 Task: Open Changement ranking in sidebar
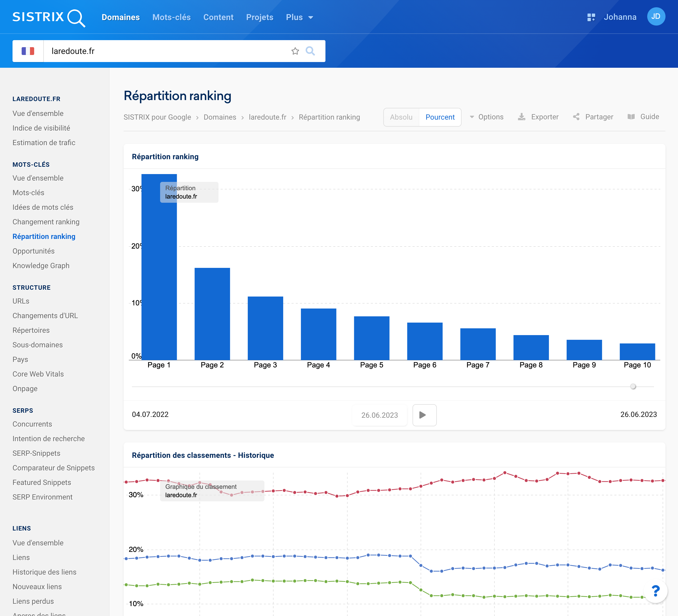[x=46, y=222]
